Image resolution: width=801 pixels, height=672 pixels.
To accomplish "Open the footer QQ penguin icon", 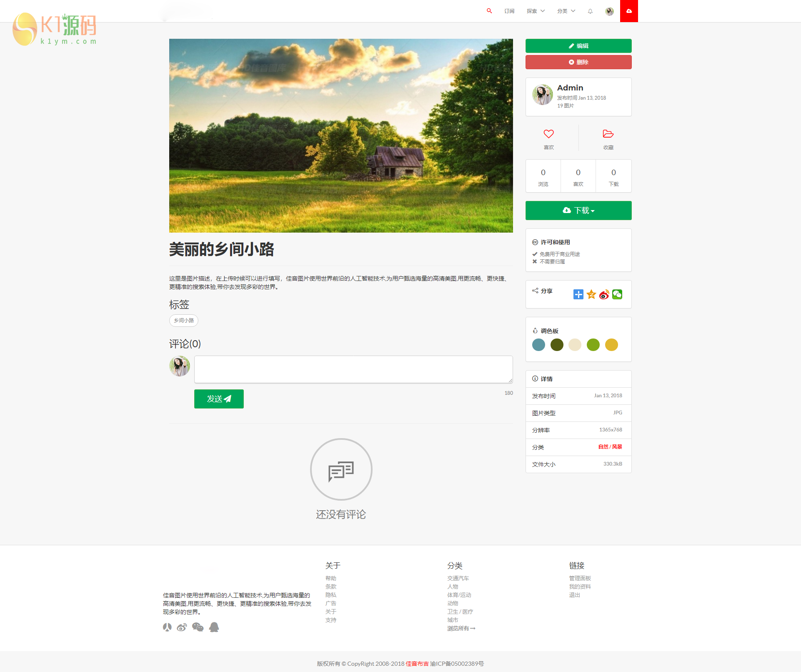I will [x=214, y=627].
